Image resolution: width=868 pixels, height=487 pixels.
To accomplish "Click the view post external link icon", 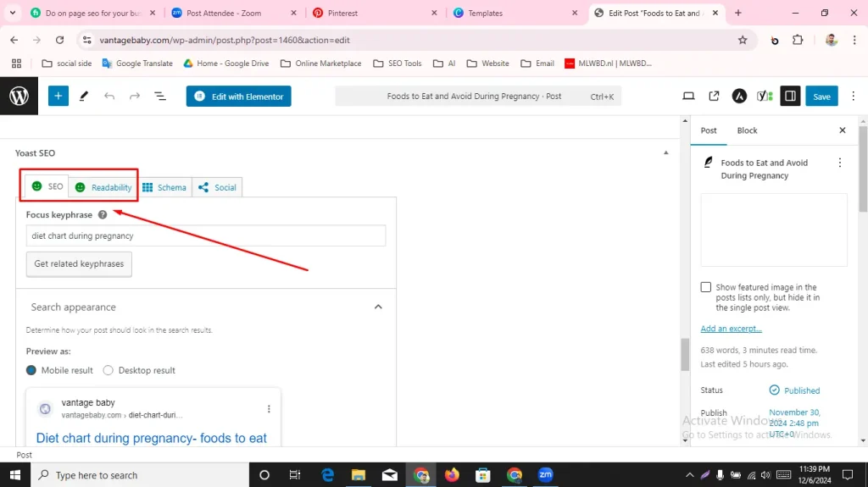I will (714, 97).
